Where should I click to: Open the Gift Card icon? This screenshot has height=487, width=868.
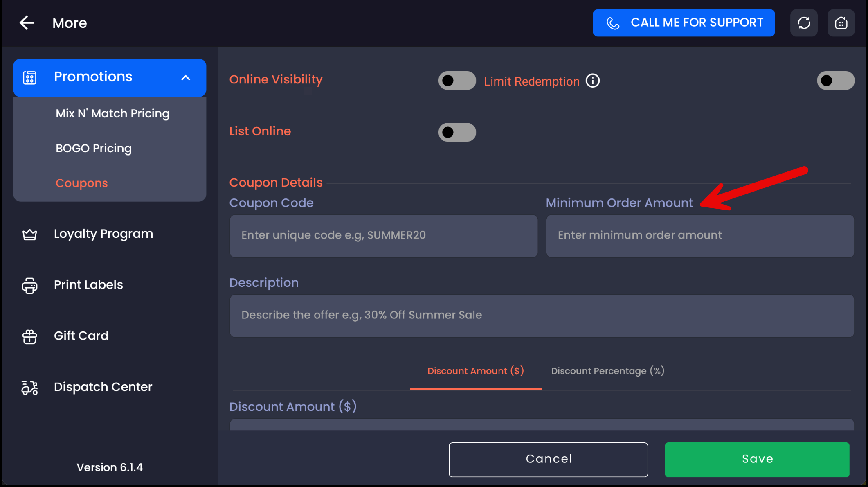pos(29,336)
